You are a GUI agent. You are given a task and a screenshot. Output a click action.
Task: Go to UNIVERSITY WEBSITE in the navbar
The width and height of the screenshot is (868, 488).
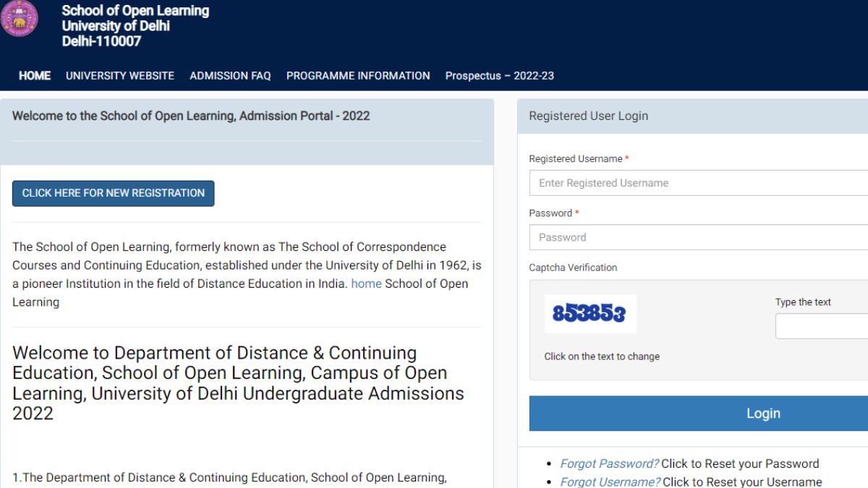click(120, 76)
